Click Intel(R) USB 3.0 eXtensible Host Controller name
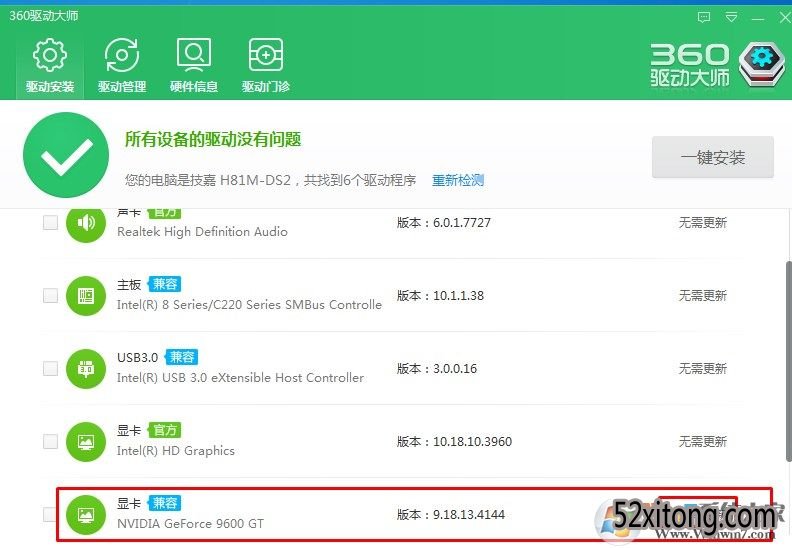The image size is (792, 548). (x=240, y=378)
